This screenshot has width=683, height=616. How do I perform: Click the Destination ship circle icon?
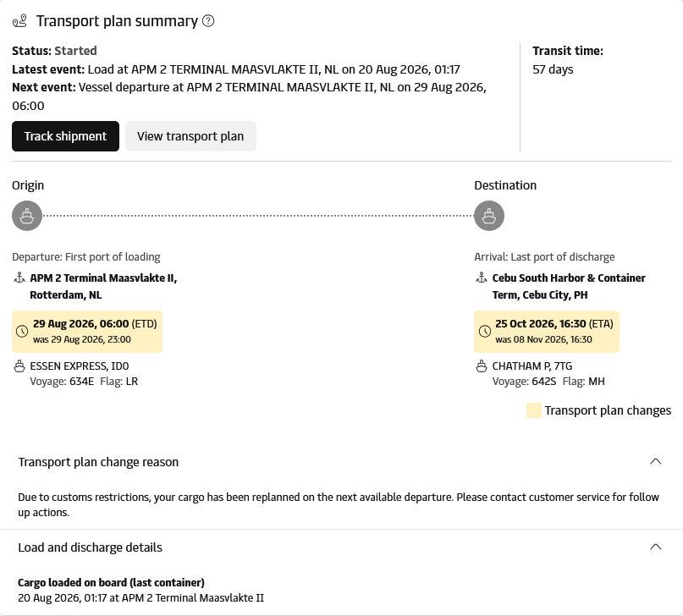[489, 216]
